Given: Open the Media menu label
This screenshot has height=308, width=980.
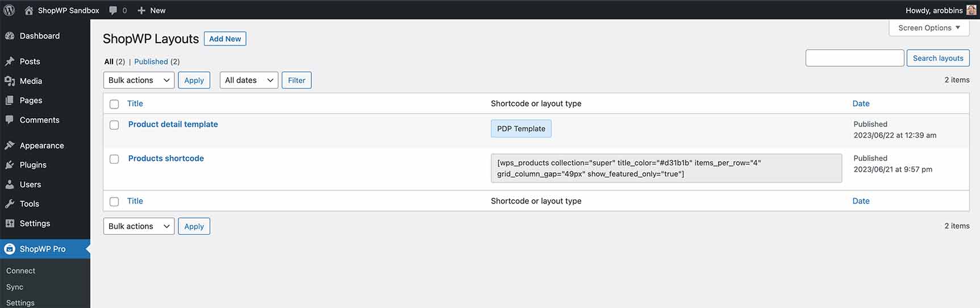Looking at the screenshot, I should click(x=31, y=81).
